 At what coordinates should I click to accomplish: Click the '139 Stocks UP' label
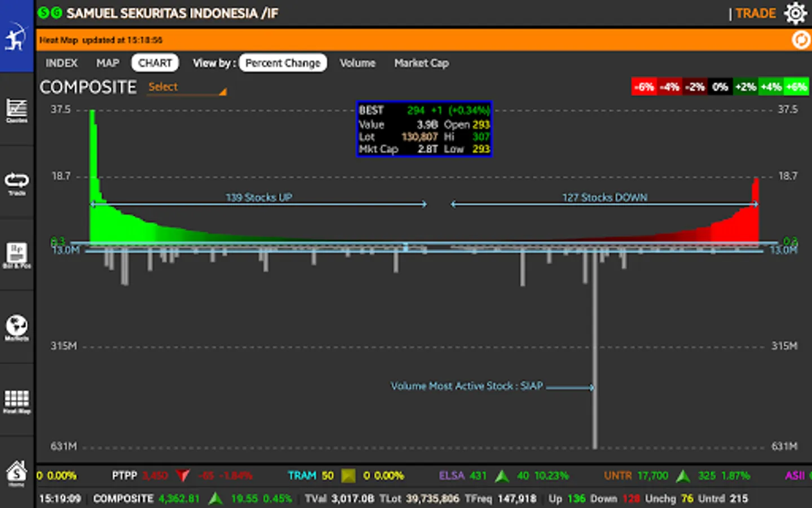click(x=259, y=197)
